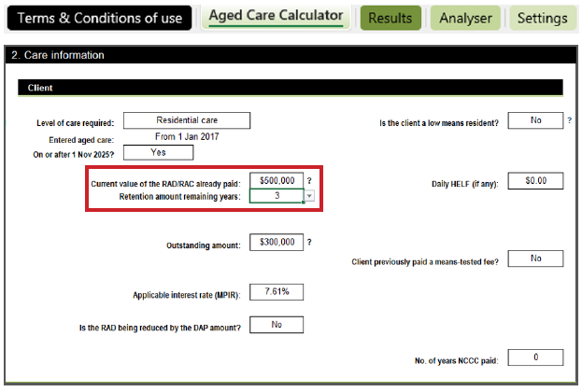
Task: Click the Outstanding amount field
Action: click(x=276, y=243)
